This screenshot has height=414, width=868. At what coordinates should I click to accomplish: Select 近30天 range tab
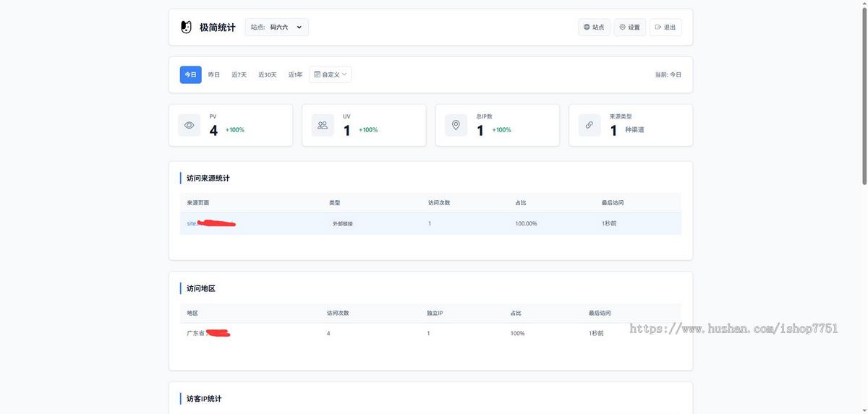point(268,74)
